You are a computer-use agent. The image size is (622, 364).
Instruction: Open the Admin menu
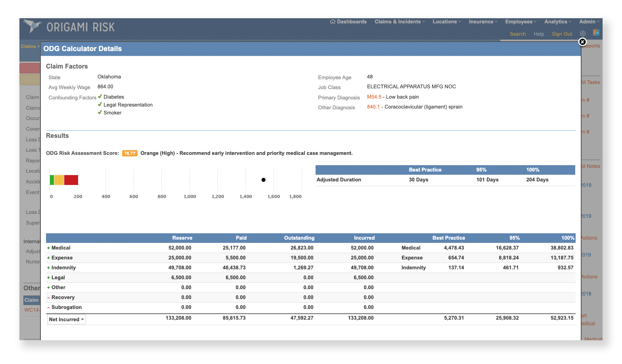coord(589,22)
